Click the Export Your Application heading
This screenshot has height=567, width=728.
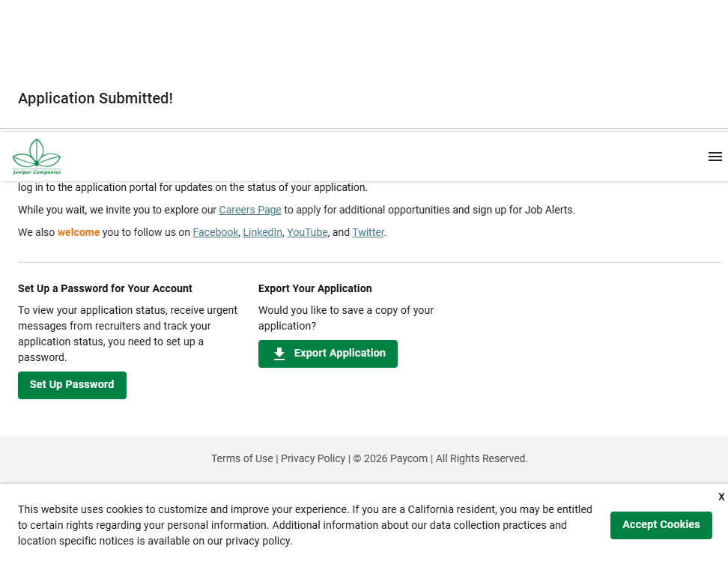[315, 288]
